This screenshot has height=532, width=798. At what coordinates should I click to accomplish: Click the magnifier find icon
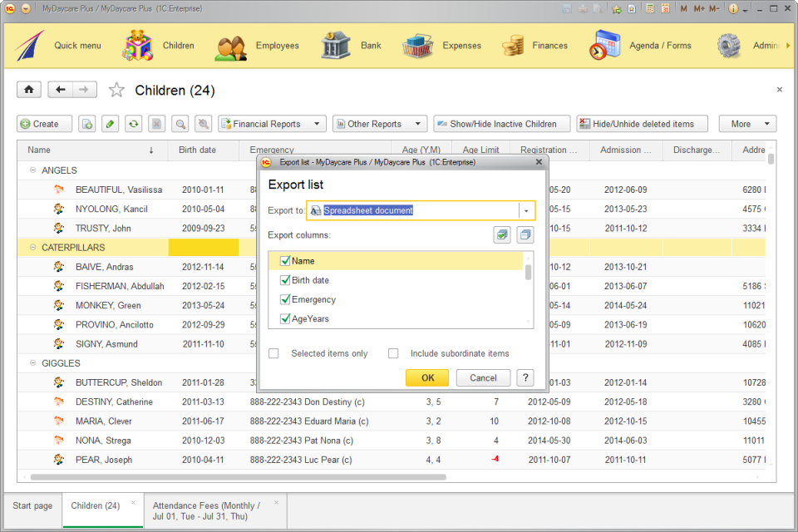coord(180,123)
